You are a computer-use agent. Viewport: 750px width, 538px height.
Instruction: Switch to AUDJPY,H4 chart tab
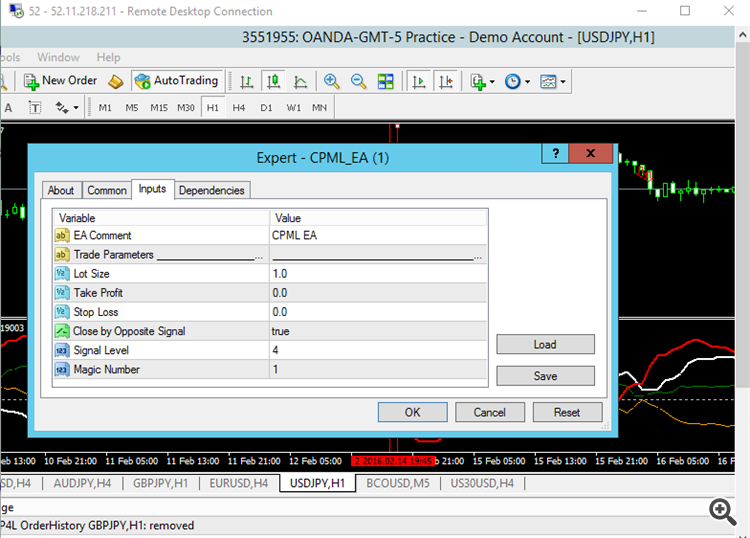click(82, 483)
